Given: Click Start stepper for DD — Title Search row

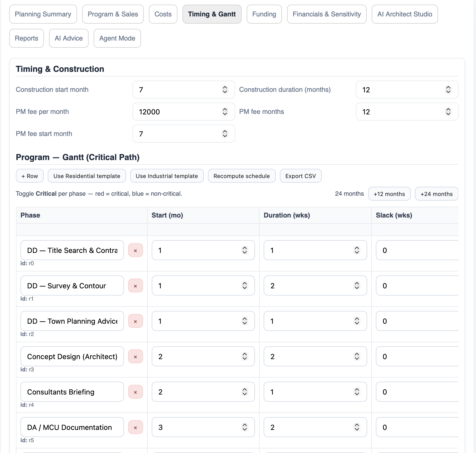Looking at the screenshot, I should (x=245, y=250).
